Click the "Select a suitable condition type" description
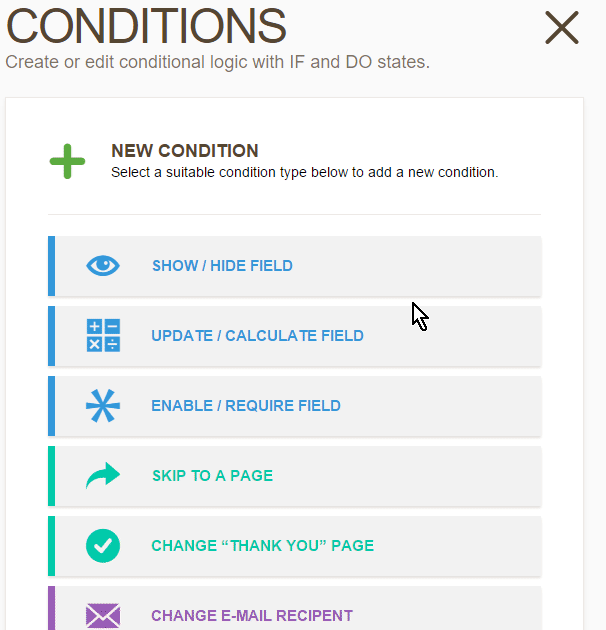 point(304,172)
